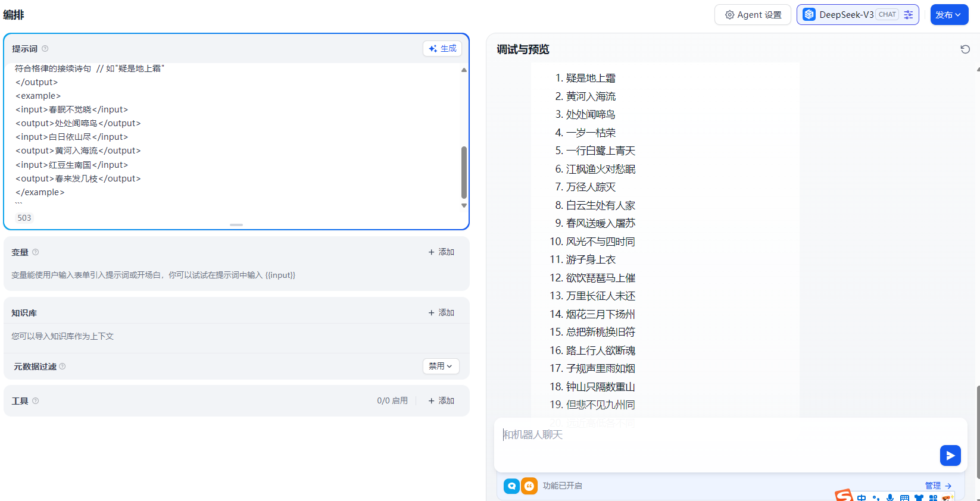Click the </example> closing tag line
Screen dimensions: 980x501
pyautogui.click(x=40, y=192)
